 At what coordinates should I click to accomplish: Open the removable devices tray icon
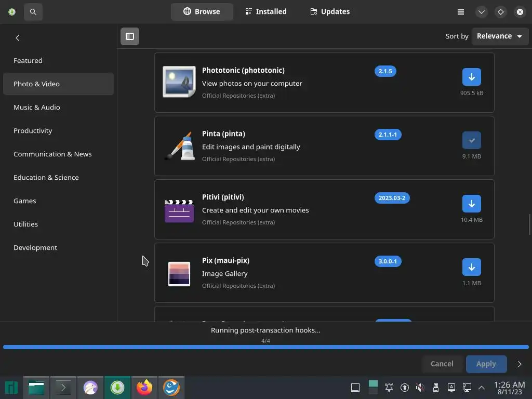436,388
